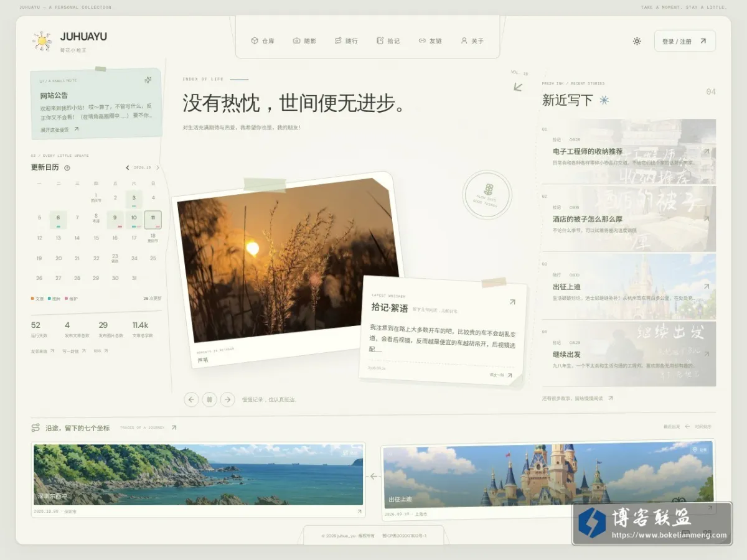
Task: Open the 友邻来信 link
Action: pyautogui.click(x=42, y=351)
